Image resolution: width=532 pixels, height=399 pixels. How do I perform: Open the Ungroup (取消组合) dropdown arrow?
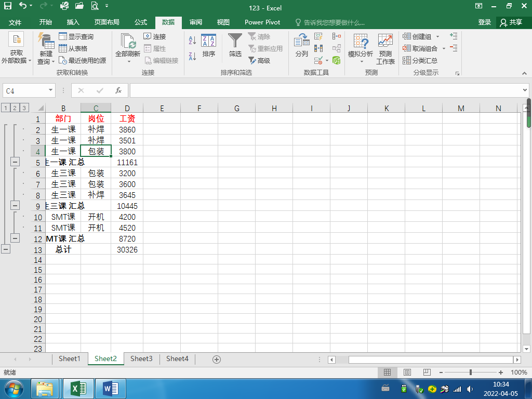click(x=444, y=48)
